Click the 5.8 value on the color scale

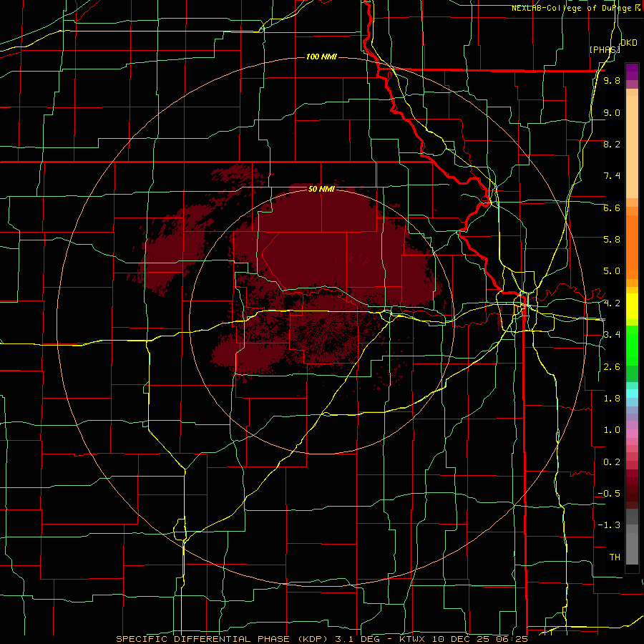tap(612, 239)
